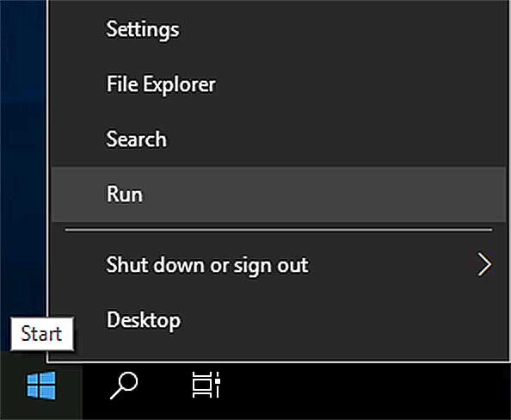Click the File Explorer text label

point(161,84)
